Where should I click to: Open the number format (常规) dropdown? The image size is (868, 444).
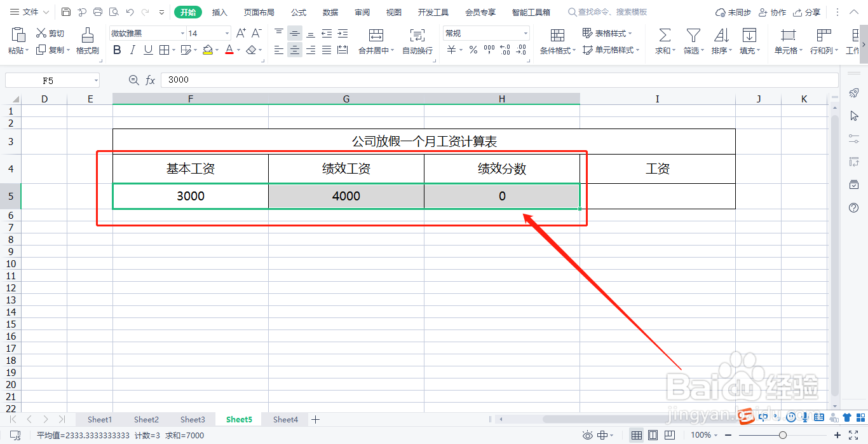click(x=525, y=32)
